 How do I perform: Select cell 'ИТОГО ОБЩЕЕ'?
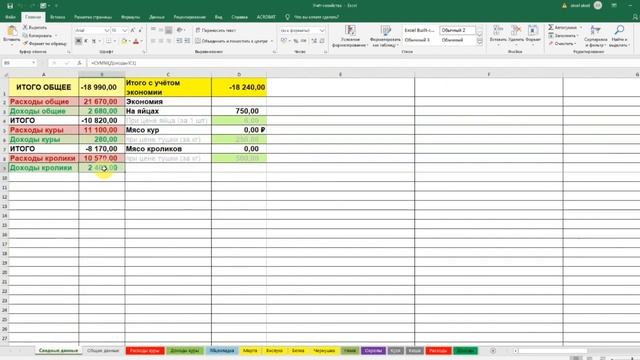(44, 87)
